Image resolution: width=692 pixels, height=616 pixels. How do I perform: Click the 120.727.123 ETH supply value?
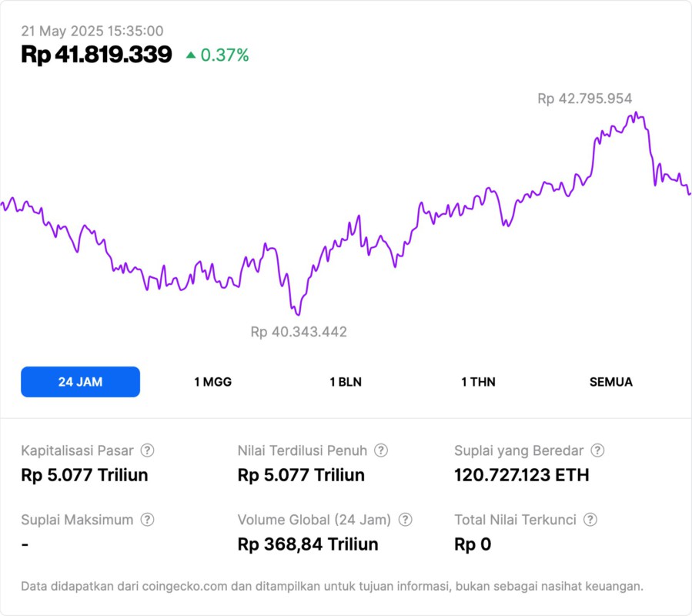click(x=522, y=475)
